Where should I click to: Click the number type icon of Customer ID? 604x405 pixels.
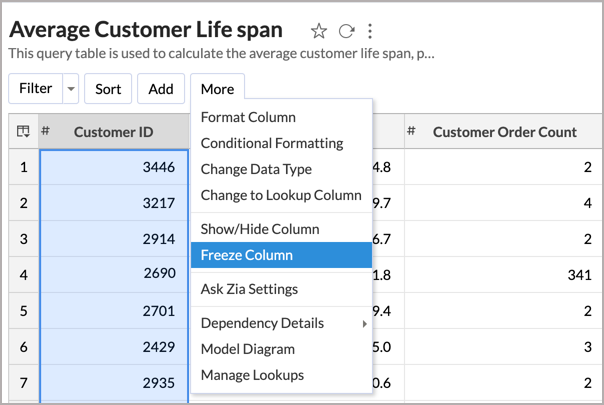45,131
